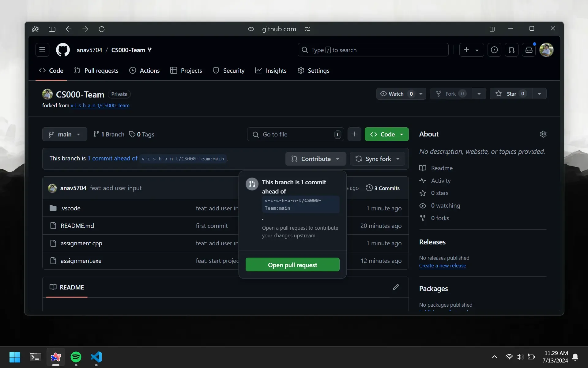Open Visual Studio Code from taskbar
588x368 pixels.
[96, 357]
